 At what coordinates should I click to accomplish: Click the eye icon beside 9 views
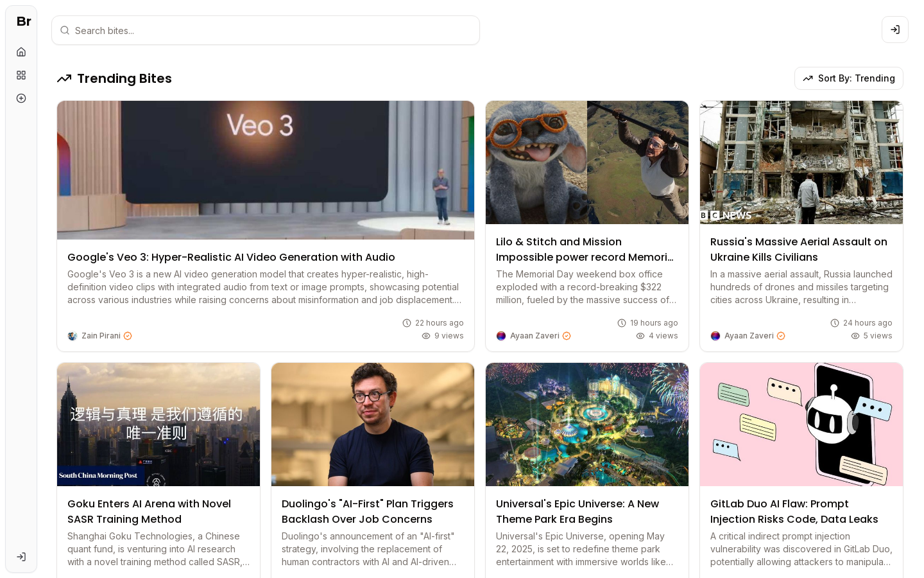pyautogui.click(x=426, y=336)
